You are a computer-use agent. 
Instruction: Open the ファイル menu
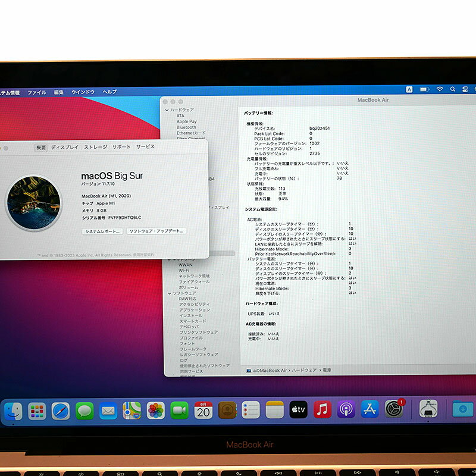tap(36, 92)
